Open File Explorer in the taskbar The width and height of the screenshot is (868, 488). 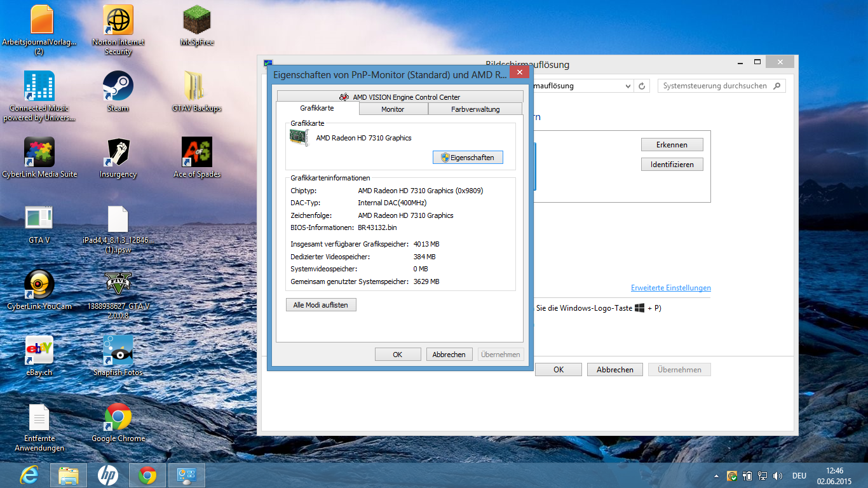tap(69, 475)
